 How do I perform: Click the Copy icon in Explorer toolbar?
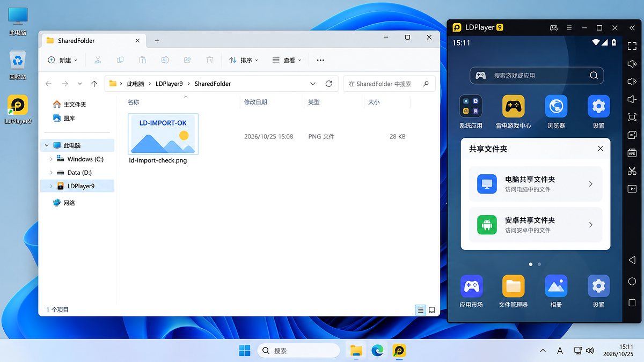coord(120,60)
